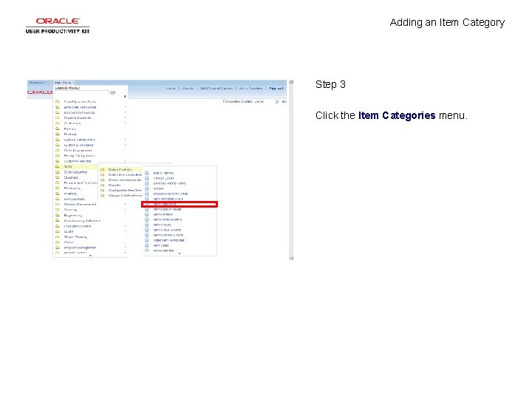
Task: Expand the Supply Planning menu
Action: (x=75, y=237)
